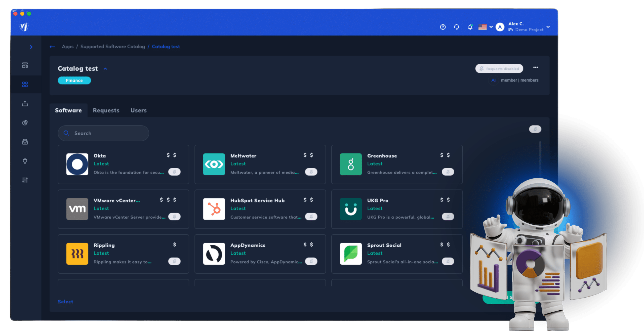
Task: Collapse the Catalog test header chevron
Action: pyautogui.click(x=105, y=69)
